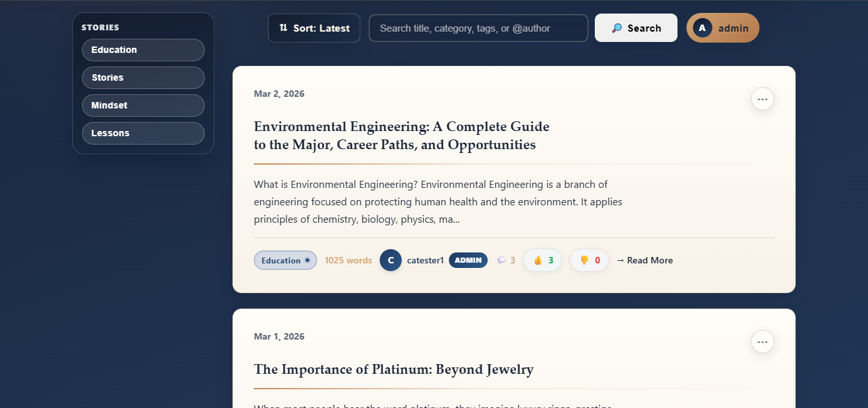This screenshot has width=868, height=408.
Task: Open three-dot options on Environmental Engineering post
Action: (762, 99)
